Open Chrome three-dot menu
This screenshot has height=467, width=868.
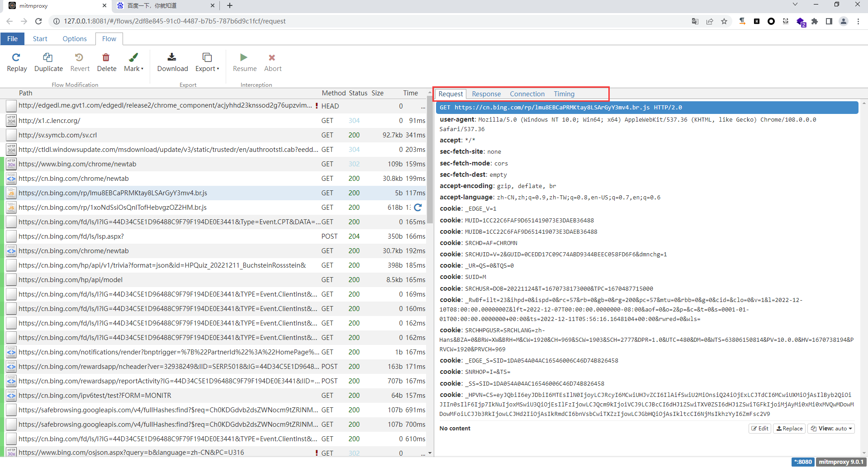(858, 21)
